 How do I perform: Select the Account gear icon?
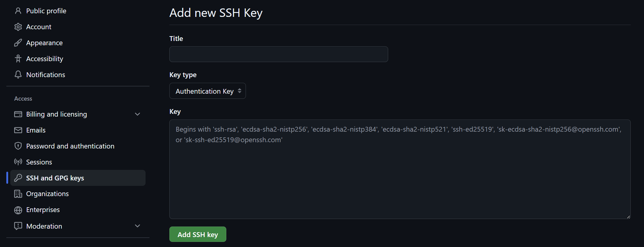pos(18,27)
